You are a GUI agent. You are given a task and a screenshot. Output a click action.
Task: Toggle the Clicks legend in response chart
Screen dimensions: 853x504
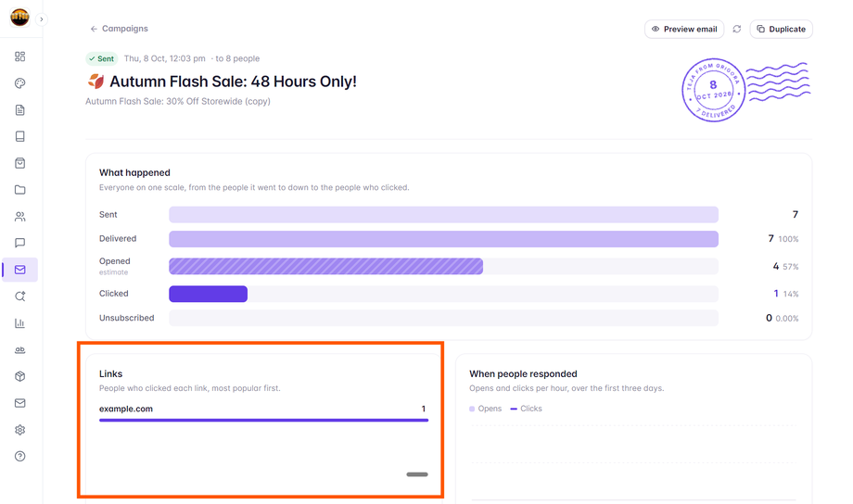tap(526, 409)
